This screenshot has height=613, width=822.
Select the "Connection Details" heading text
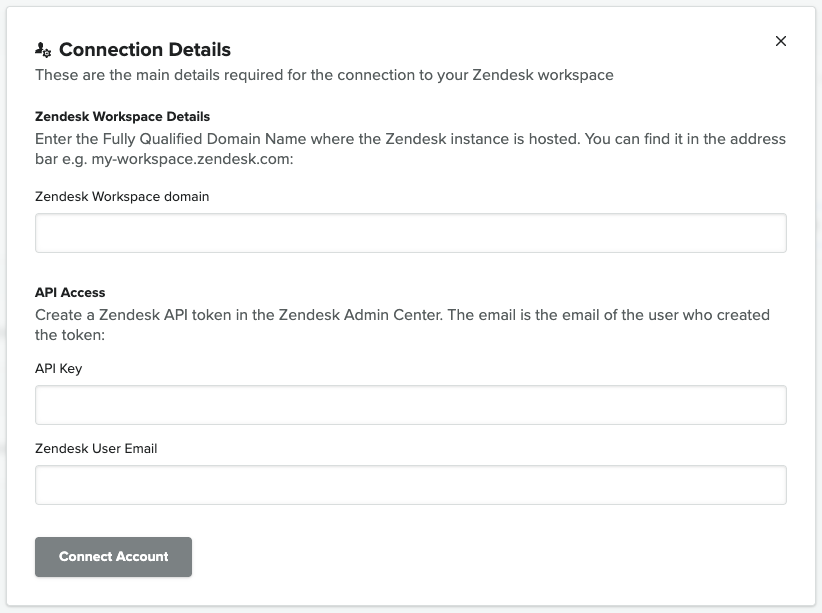(x=145, y=50)
